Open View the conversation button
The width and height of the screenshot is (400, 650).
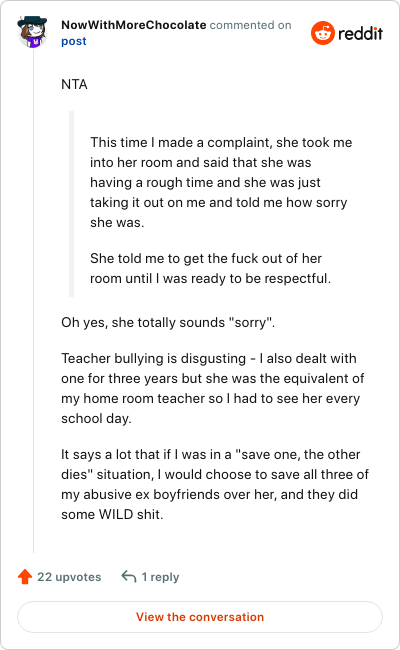[200, 617]
